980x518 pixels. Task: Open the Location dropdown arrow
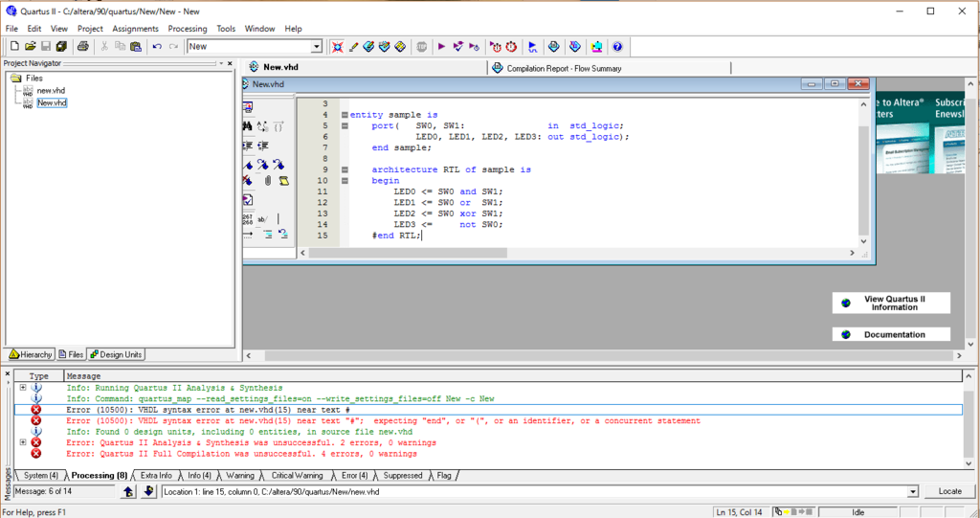pos(913,492)
